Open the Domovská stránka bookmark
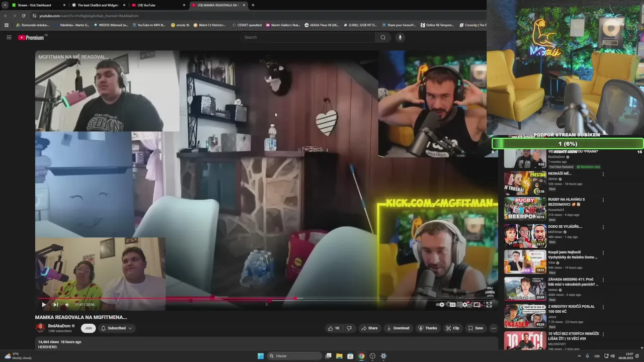This screenshot has height=362, width=644. point(32,25)
